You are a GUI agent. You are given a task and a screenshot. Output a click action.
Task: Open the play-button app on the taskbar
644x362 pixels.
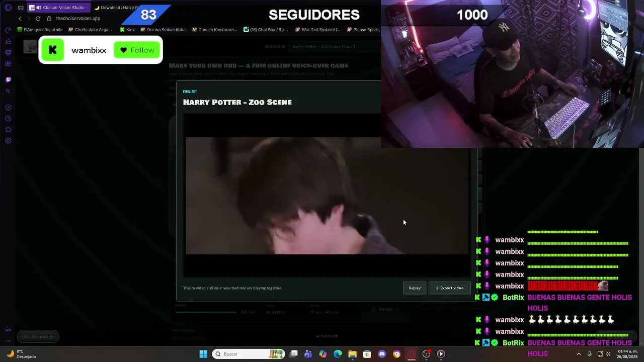[x=441, y=354]
